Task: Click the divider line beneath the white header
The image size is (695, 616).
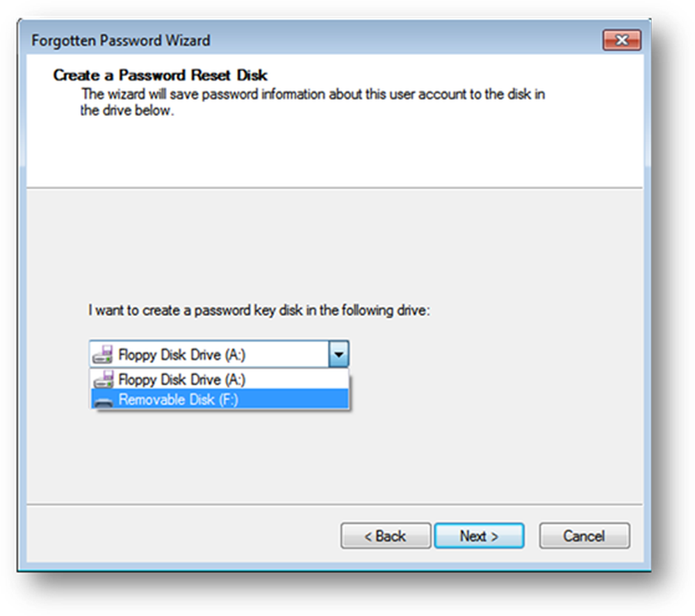Action: (x=334, y=188)
